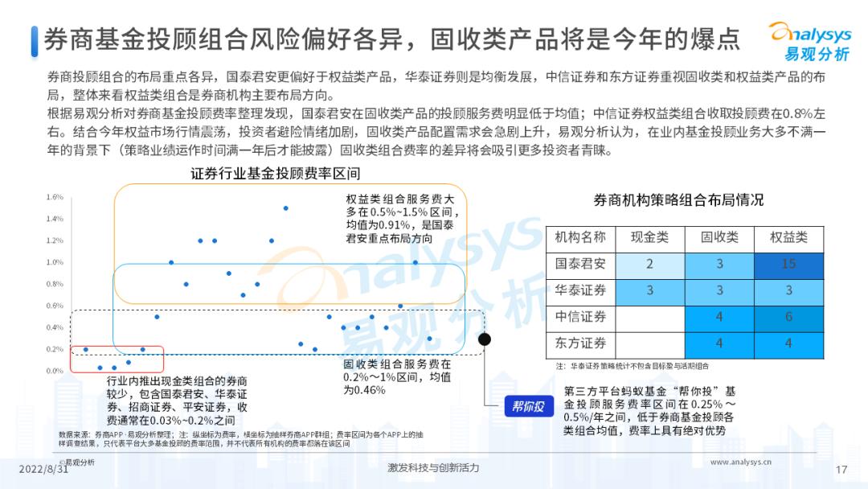The height and width of the screenshot is (489, 868).
Task: Click the 1.0% y-axis label
Action: [x=55, y=262]
